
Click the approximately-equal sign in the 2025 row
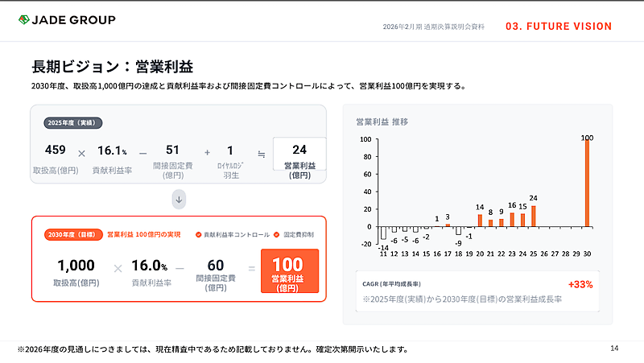tap(261, 153)
